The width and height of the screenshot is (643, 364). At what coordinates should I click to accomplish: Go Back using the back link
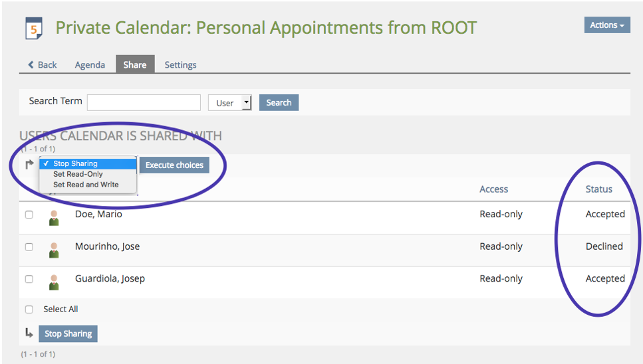(43, 64)
